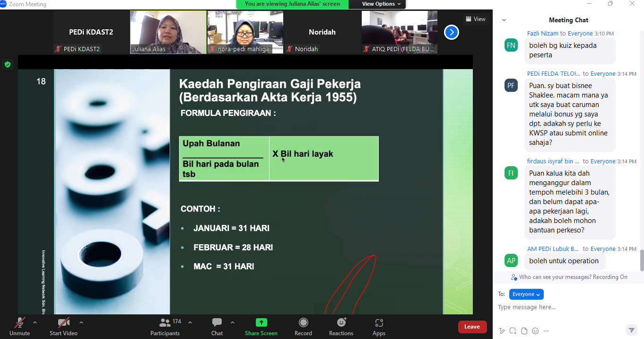Click the 'Type message here' field
Viewport: 644px width, 339px height.
coord(563,307)
